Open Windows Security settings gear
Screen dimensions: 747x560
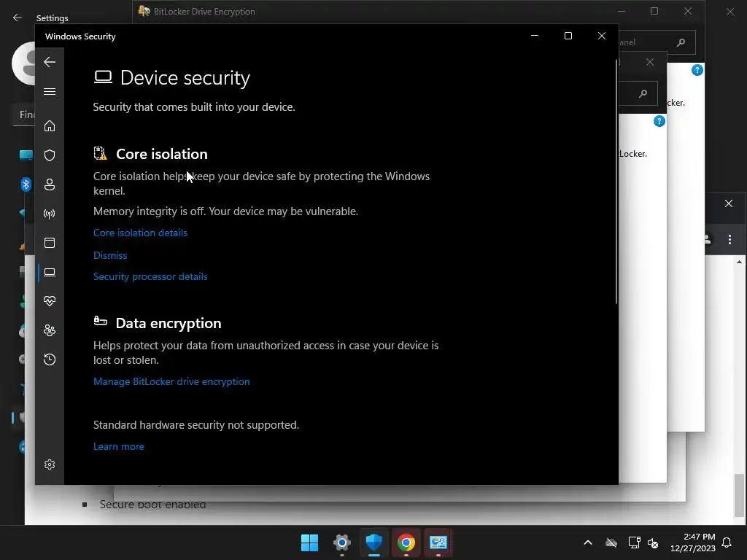point(50,464)
